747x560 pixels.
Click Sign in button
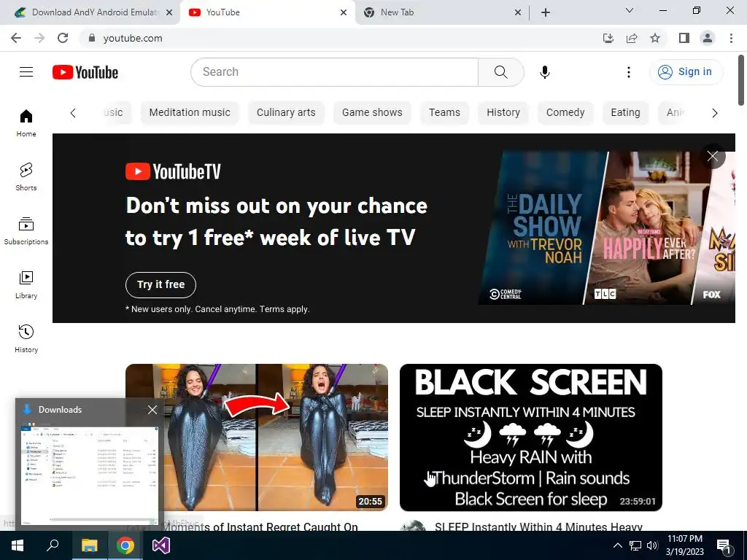[686, 72]
